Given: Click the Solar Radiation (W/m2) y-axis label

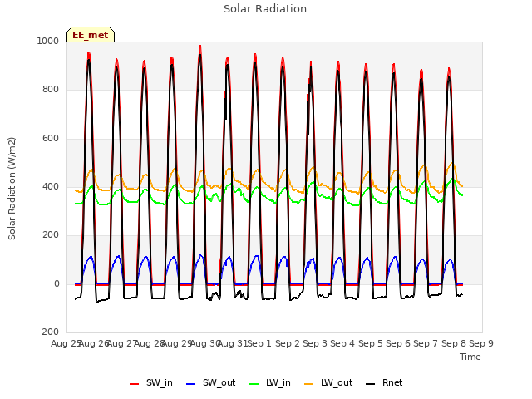Looking at the screenshot, I should [12, 189].
